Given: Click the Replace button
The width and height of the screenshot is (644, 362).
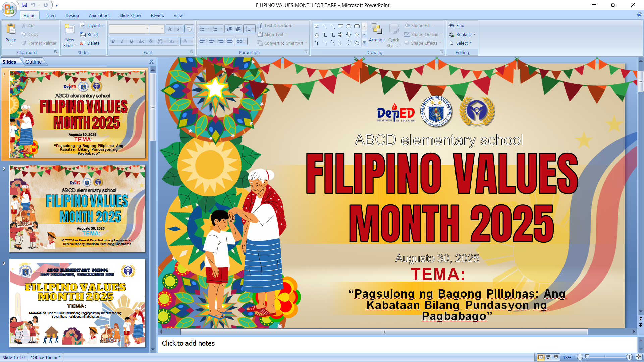Looking at the screenshot, I should tap(464, 34).
